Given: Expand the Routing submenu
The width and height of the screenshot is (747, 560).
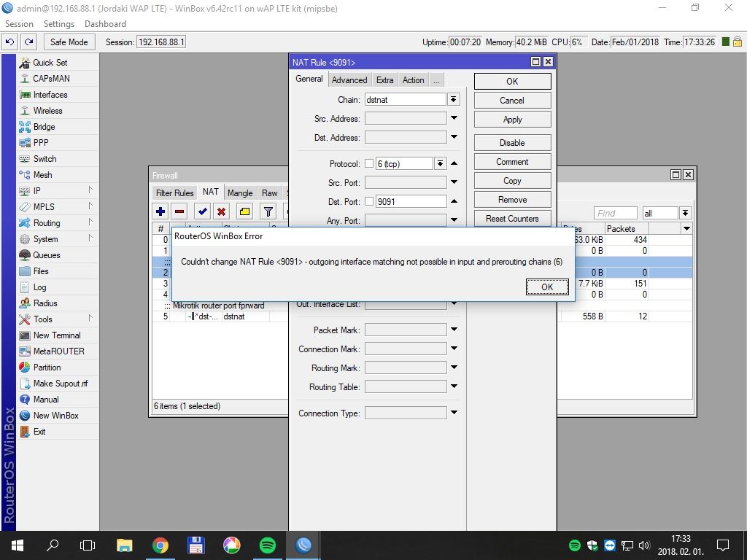Looking at the screenshot, I should tap(57, 223).
